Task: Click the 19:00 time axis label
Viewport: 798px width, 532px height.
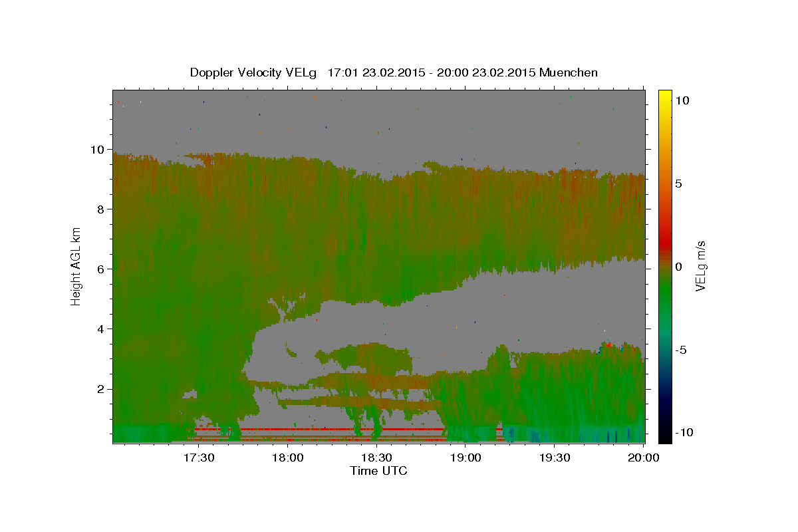Action: pyautogui.click(x=465, y=458)
